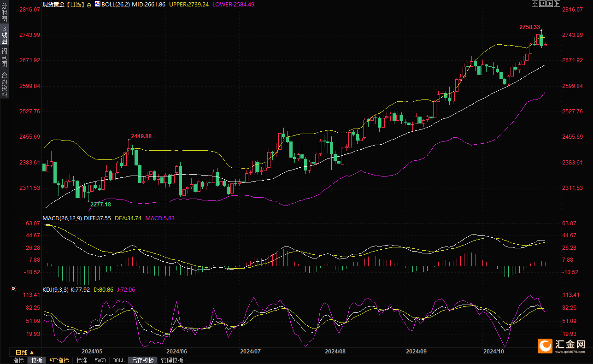Click the K:77.92 value
593x364 pixels.
pos(80,290)
